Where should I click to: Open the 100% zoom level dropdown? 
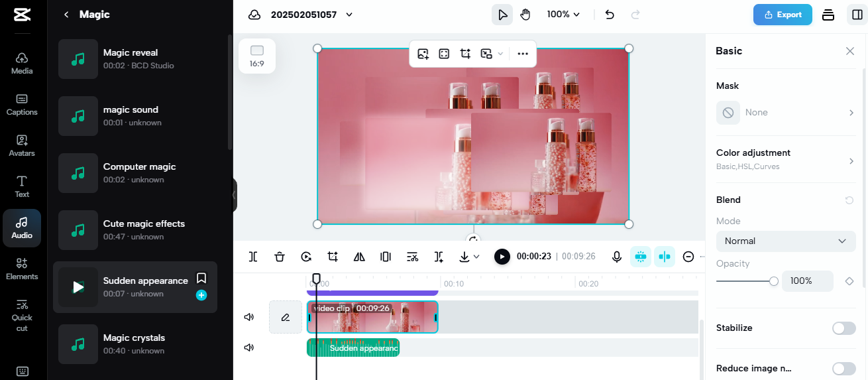(x=563, y=15)
